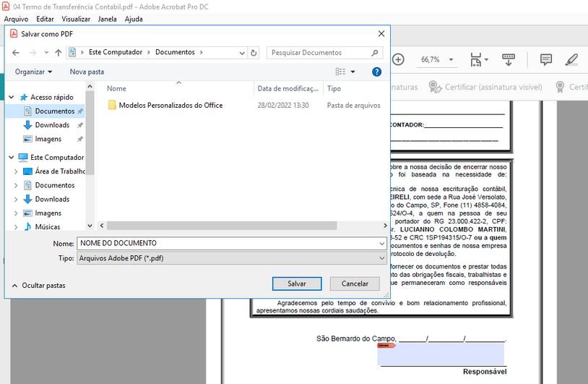Refresh the Documentos folder listing
Image resolution: width=588 pixels, height=384 pixels.
point(254,53)
